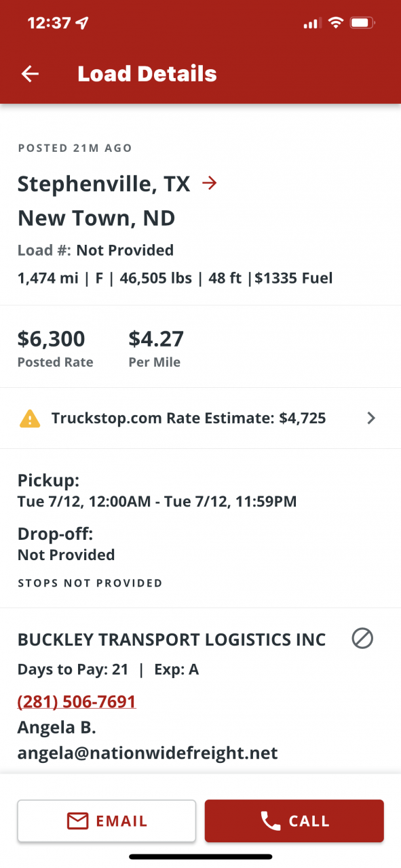Tap the home indicator bar at bottom
Image resolution: width=401 pixels, height=868 pixels.
click(x=201, y=857)
